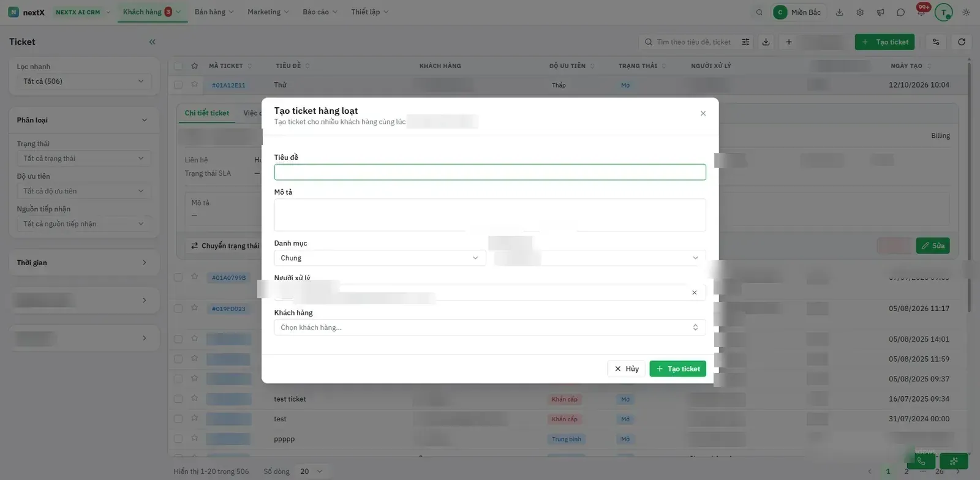Click export download icon beside search
This screenshot has width=980, height=480.
[x=766, y=42]
